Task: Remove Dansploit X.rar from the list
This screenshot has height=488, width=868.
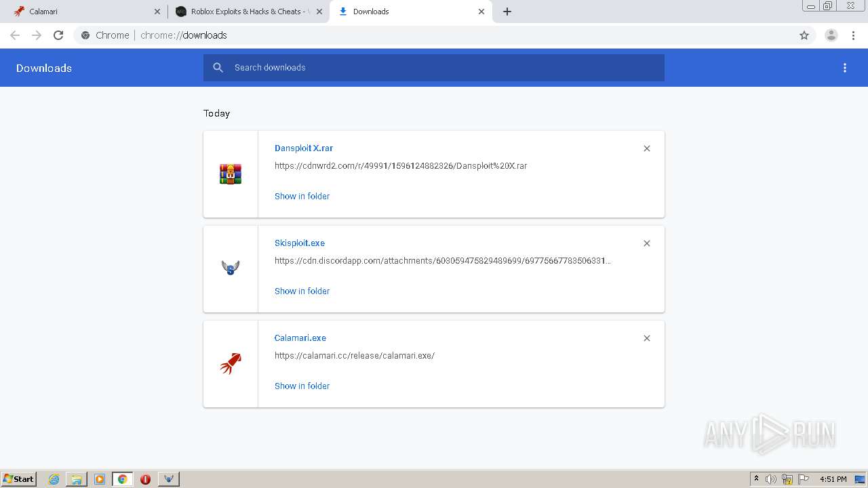Action: point(647,148)
